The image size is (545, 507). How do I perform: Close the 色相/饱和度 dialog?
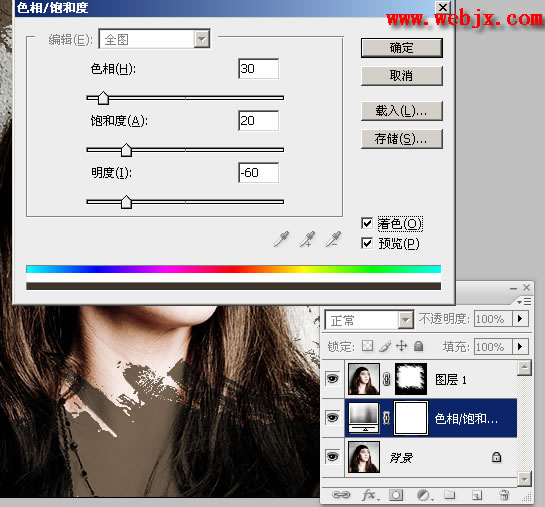point(443,7)
